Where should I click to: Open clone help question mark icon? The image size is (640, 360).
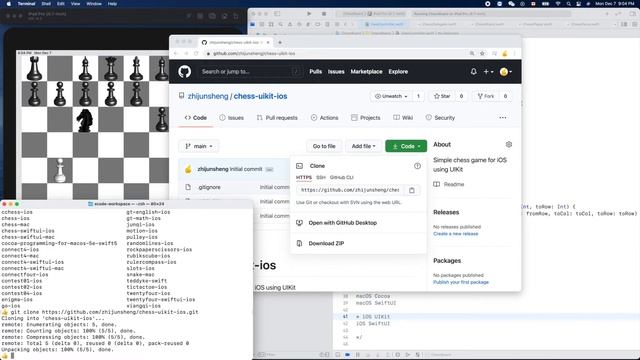pyautogui.click(x=417, y=166)
